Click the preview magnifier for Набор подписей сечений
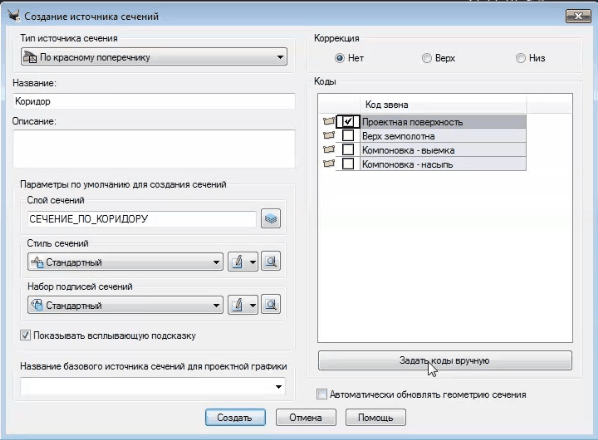Viewport: 598px width, 440px height. [271, 305]
